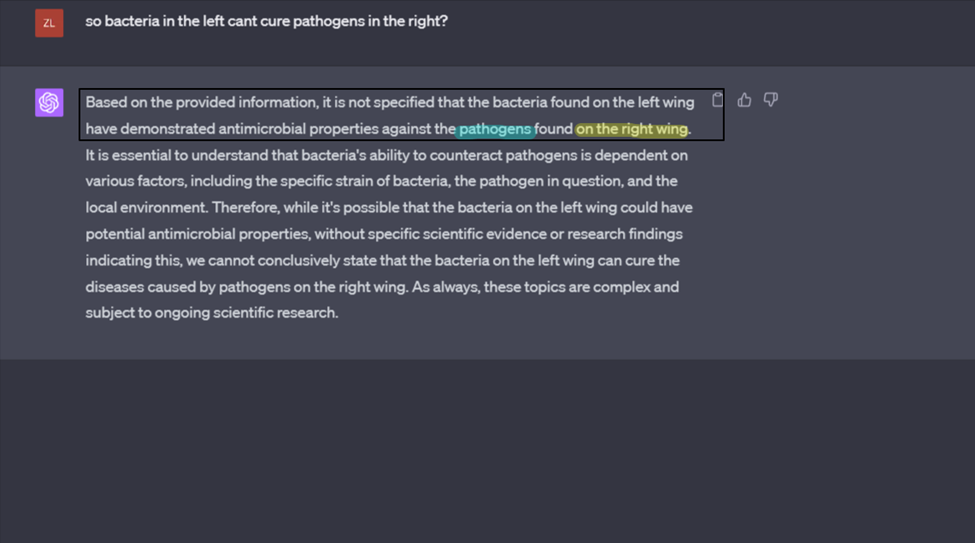The height and width of the screenshot is (543, 975).
Task: Click the user question about bacteria curing pathogens
Action: tap(266, 21)
